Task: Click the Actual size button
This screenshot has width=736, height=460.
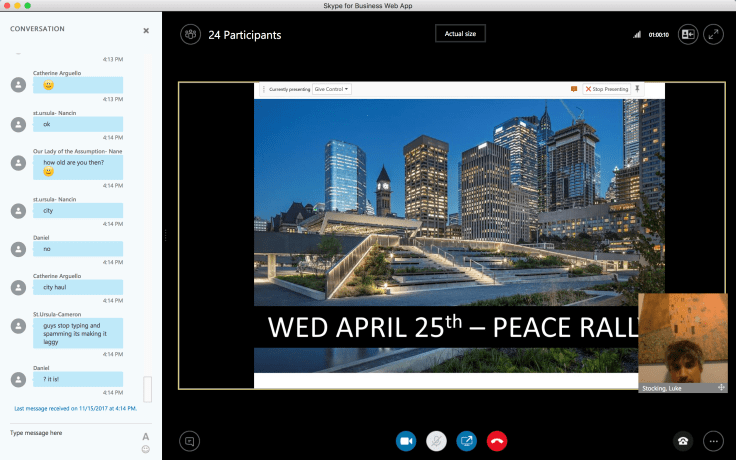Action: 460,33
